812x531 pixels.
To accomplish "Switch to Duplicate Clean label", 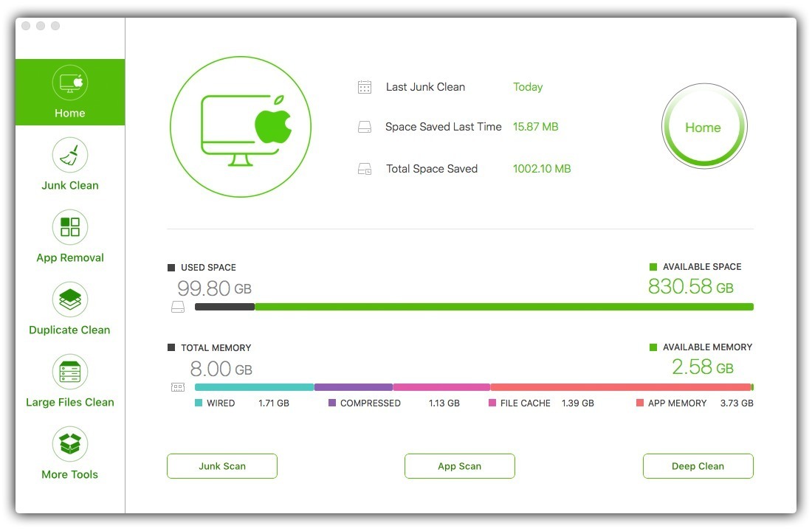I will [x=69, y=330].
